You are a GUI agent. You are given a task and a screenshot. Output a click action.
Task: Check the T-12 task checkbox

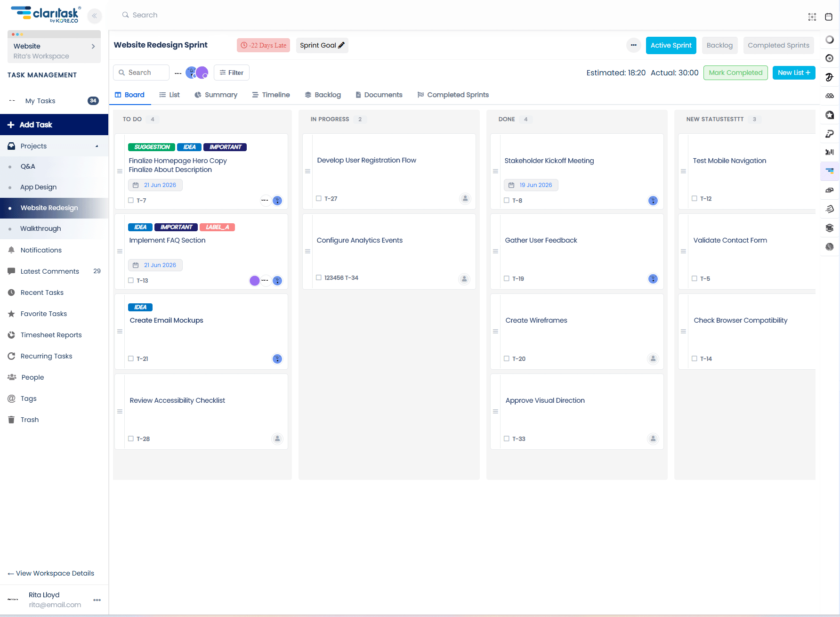[x=695, y=199]
